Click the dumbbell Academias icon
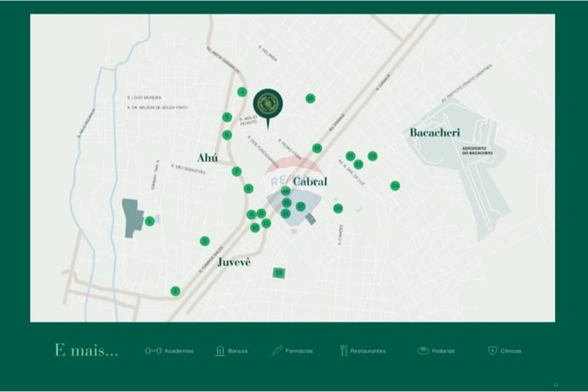Viewport: 588px width, 392px height. click(x=153, y=351)
